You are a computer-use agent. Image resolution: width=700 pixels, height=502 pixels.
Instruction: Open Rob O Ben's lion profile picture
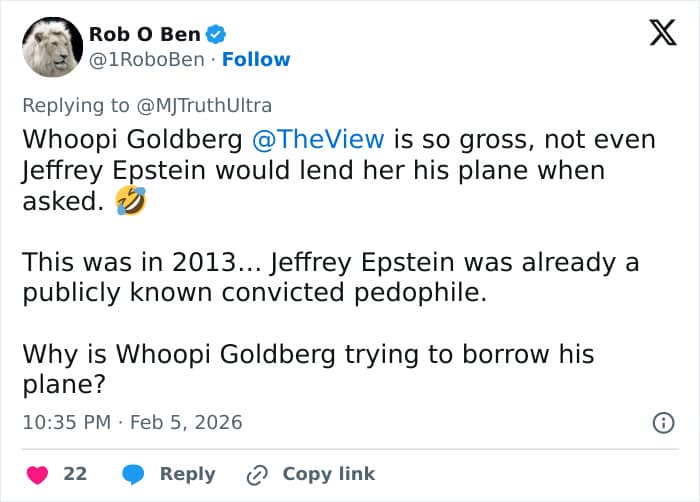pyautogui.click(x=52, y=47)
